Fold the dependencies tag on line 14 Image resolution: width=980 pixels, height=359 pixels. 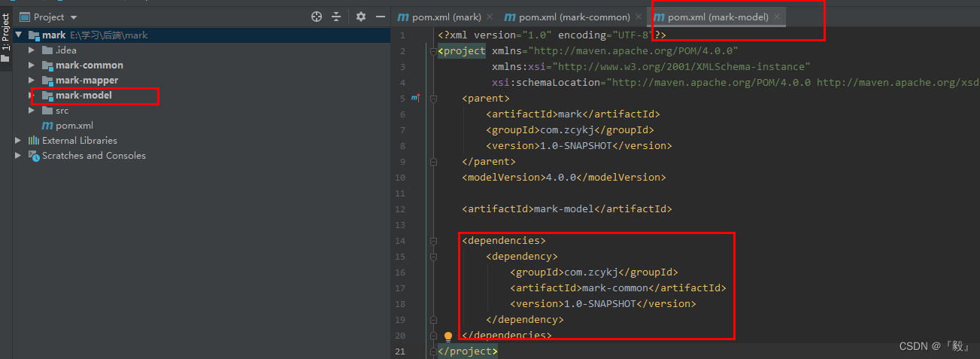click(433, 241)
